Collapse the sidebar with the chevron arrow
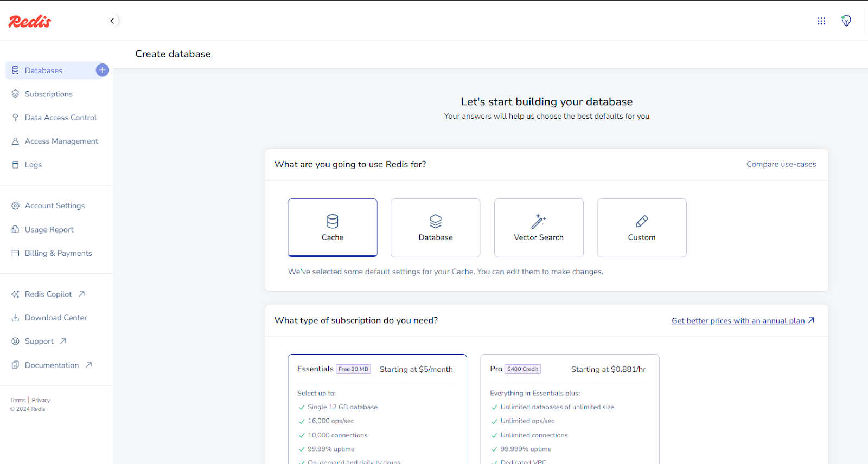The image size is (868, 464). point(112,21)
